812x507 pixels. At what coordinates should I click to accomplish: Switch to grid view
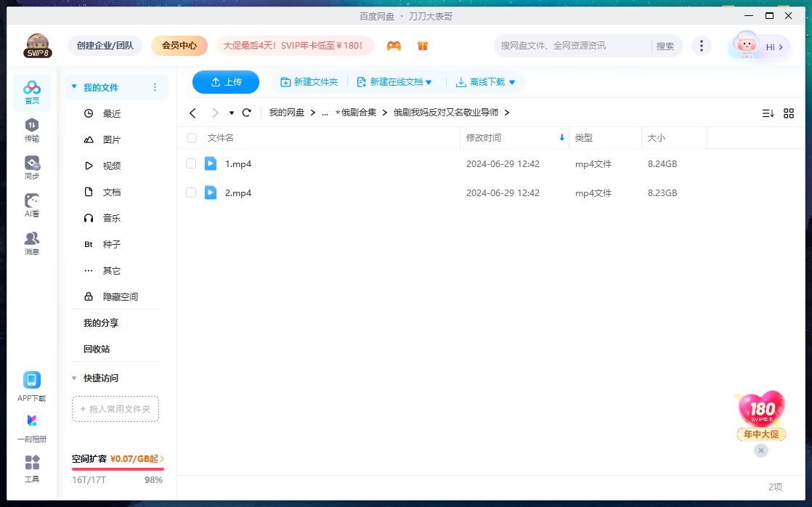(x=789, y=113)
